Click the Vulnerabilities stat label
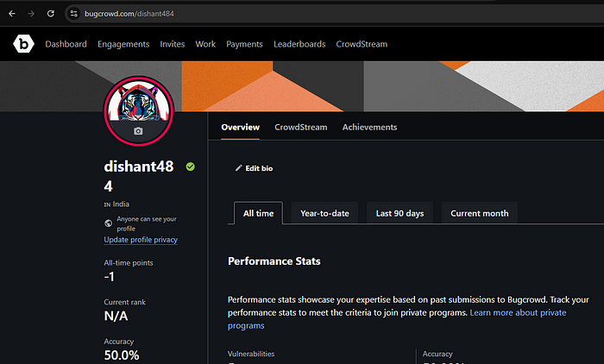 coord(251,354)
